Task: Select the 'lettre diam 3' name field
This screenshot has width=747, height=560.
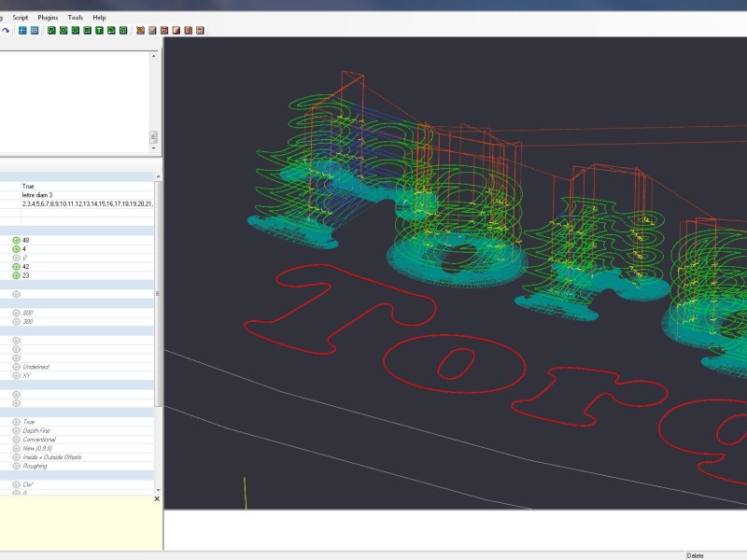Action: click(37, 195)
